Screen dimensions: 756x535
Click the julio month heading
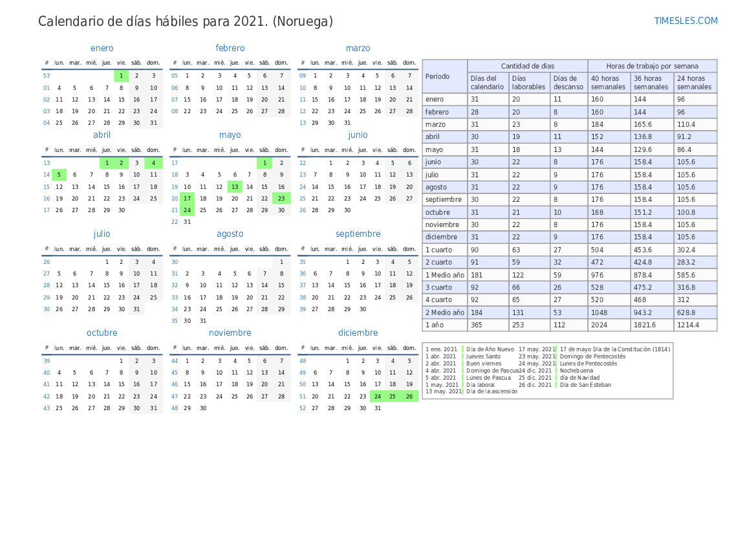[x=102, y=234]
